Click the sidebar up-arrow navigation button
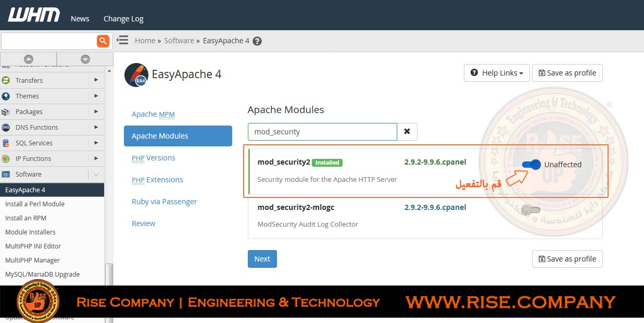The height and width of the screenshot is (323, 644). (29, 59)
